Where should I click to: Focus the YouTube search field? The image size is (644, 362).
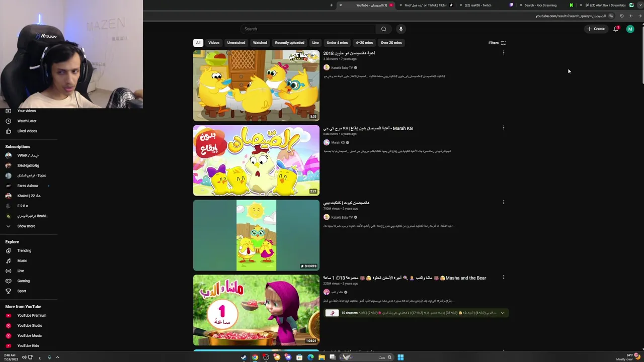[308, 29]
